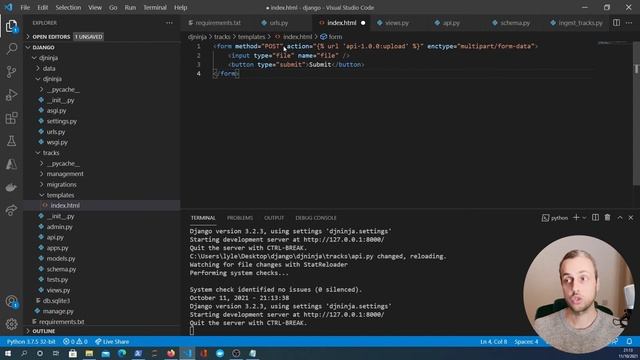Viewport: 640px width, 360px height.
Task: Click form breadcrumb in editor path
Action: (x=331, y=37)
